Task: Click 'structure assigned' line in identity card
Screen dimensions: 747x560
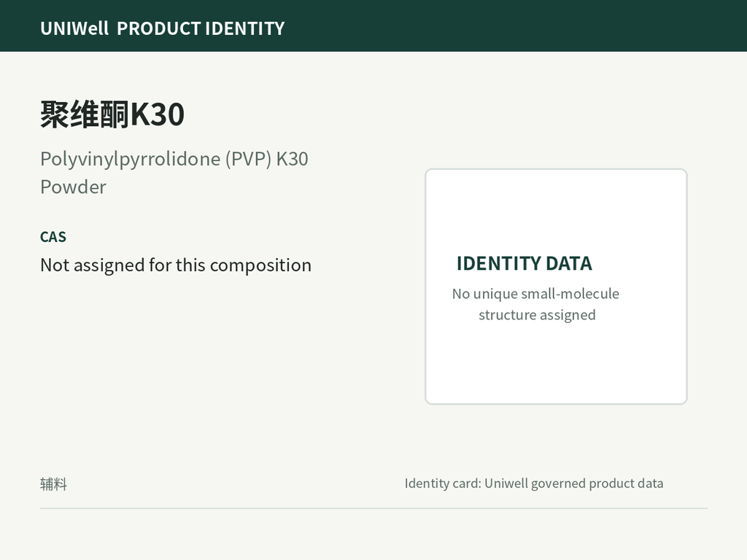Action: [537, 315]
